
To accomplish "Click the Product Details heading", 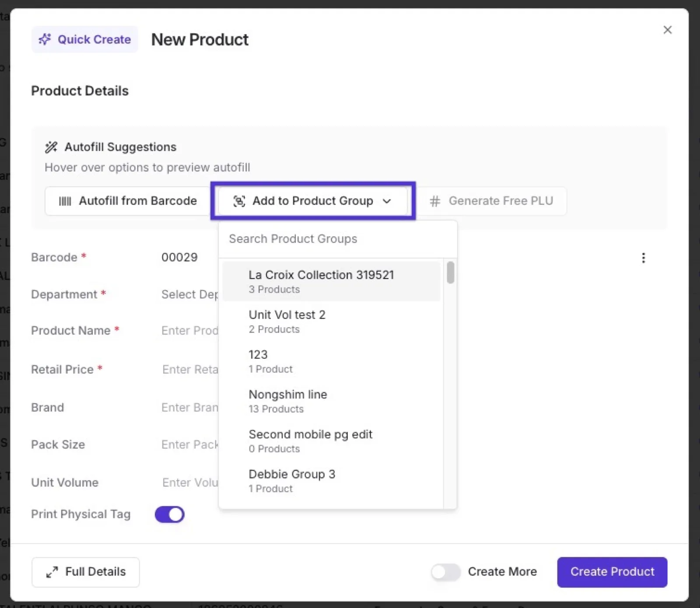I will pos(80,91).
